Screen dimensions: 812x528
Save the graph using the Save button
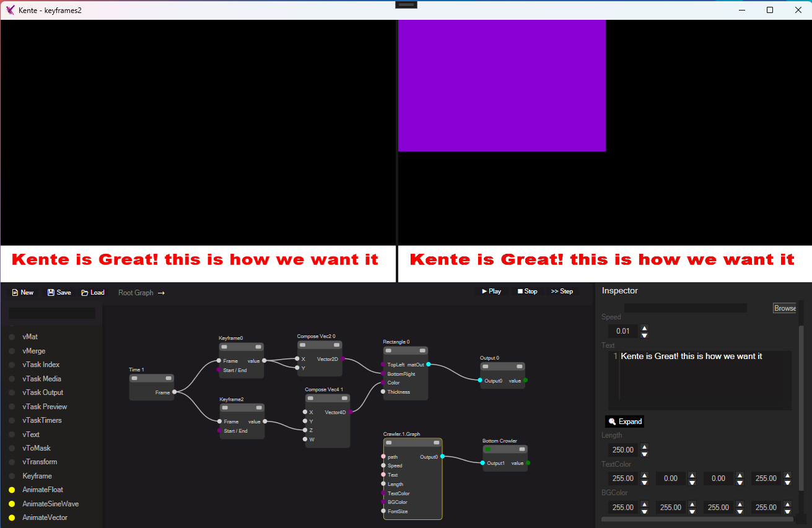[x=59, y=293]
